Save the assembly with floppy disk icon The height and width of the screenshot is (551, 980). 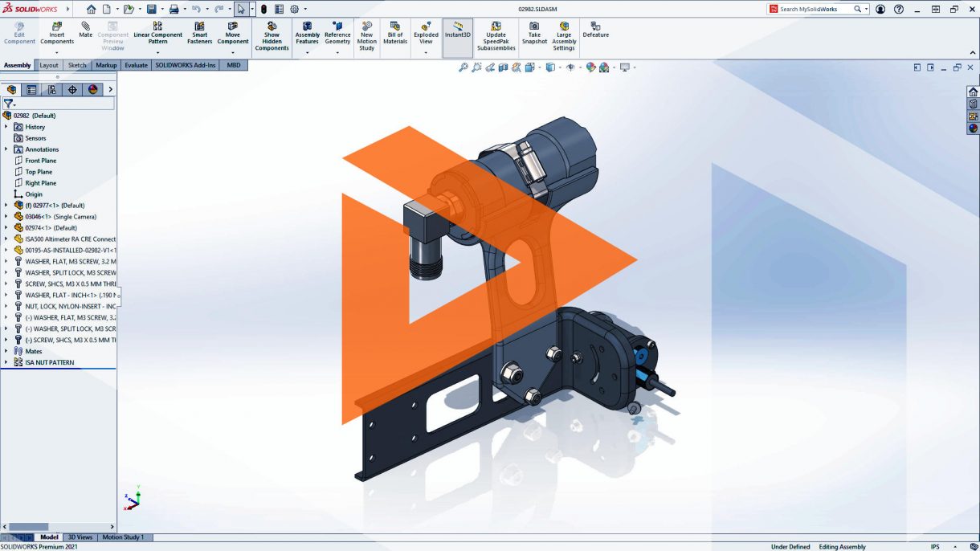(151, 9)
